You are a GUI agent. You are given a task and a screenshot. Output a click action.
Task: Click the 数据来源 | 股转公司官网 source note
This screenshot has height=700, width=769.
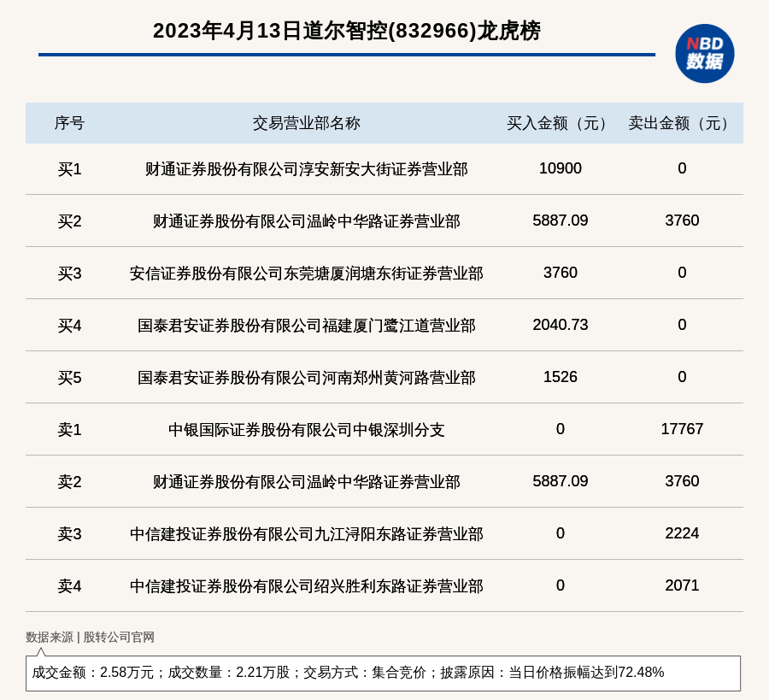click(90, 637)
